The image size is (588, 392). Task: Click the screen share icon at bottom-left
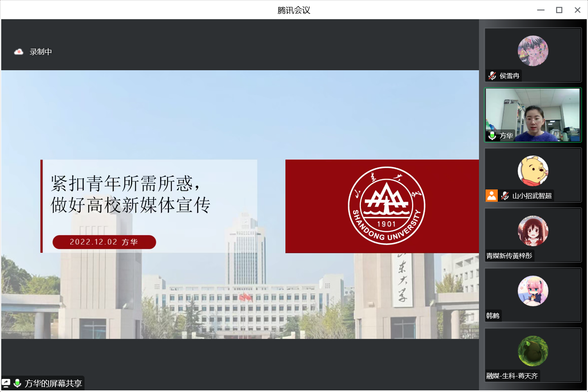point(6,383)
